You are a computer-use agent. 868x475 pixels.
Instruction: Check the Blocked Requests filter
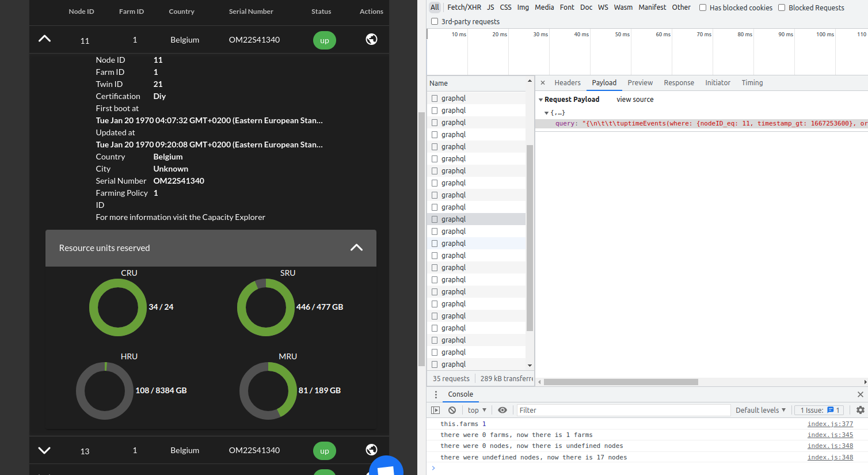click(x=782, y=7)
